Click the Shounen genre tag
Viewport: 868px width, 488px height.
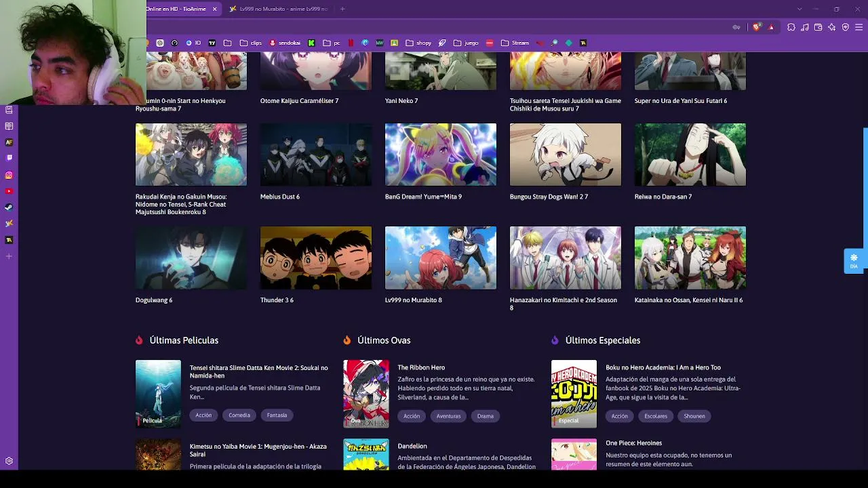[x=694, y=415]
